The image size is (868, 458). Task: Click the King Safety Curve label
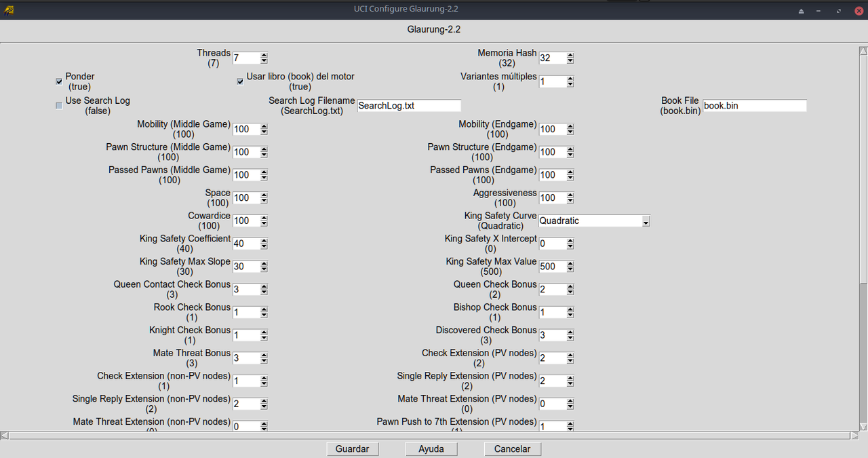click(500, 221)
